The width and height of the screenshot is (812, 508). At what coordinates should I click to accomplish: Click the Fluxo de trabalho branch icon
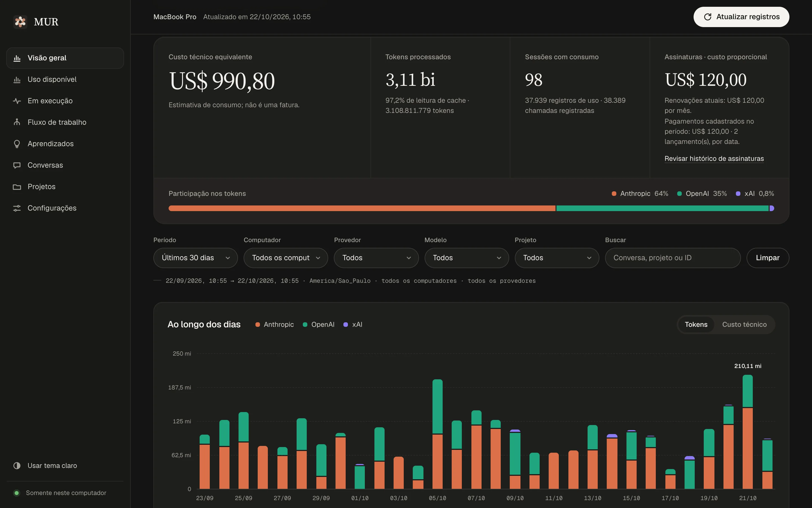coord(17,122)
